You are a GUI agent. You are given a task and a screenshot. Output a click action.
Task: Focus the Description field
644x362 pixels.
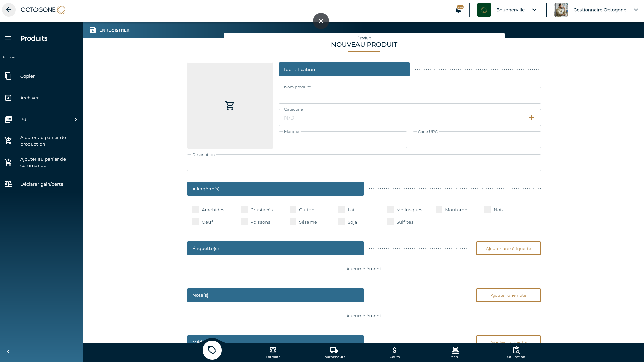(x=364, y=163)
